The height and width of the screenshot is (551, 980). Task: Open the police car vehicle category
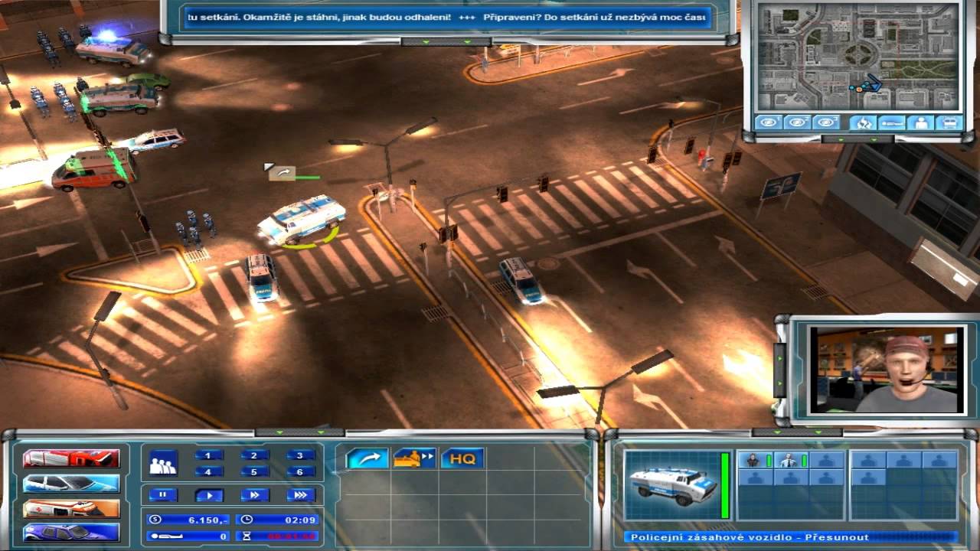coord(71,484)
